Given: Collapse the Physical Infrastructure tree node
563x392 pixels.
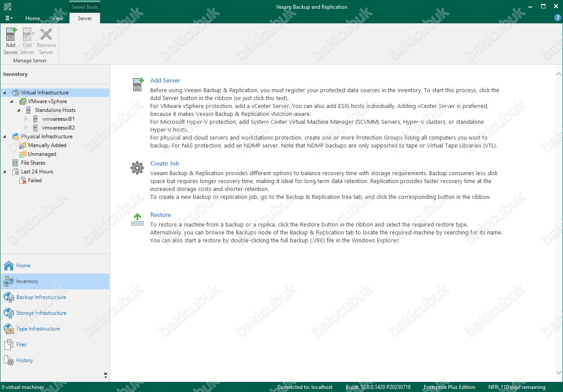Looking at the screenshot, I should point(4,137).
